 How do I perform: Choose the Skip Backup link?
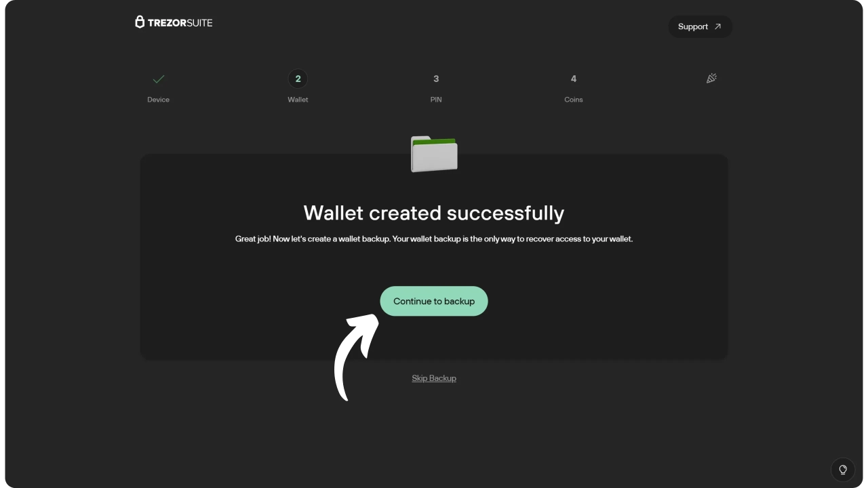tap(434, 378)
